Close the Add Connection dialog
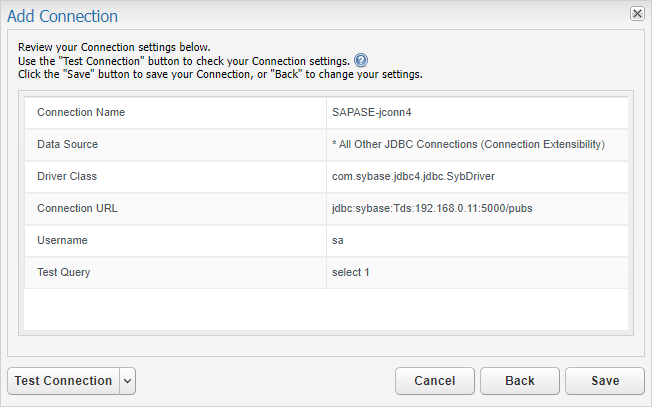The height and width of the screenshot is (407, 652). (637, 14)
